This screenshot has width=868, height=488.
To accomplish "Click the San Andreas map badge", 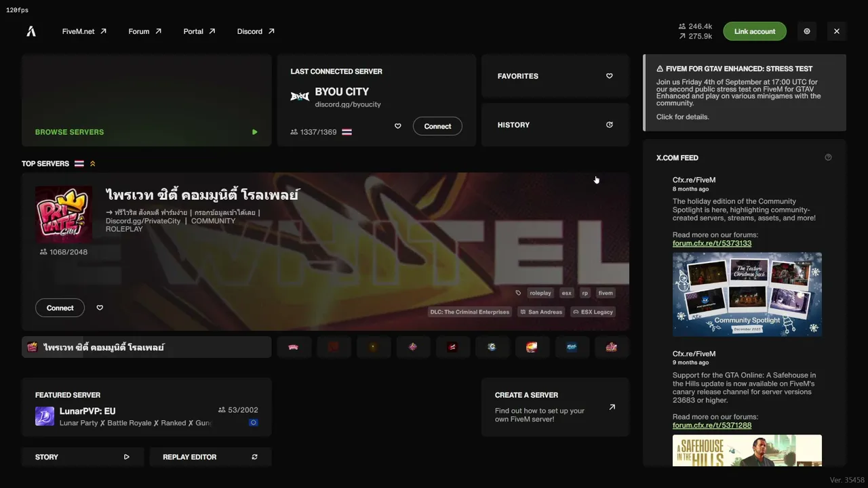I will click(541, 312).
